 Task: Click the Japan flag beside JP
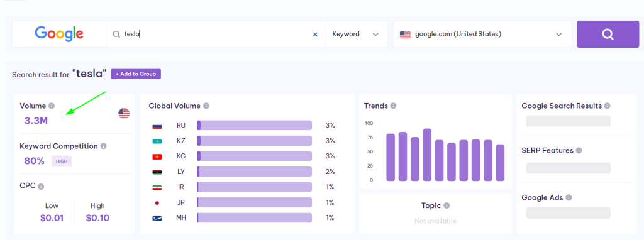[x=157, y=203]
